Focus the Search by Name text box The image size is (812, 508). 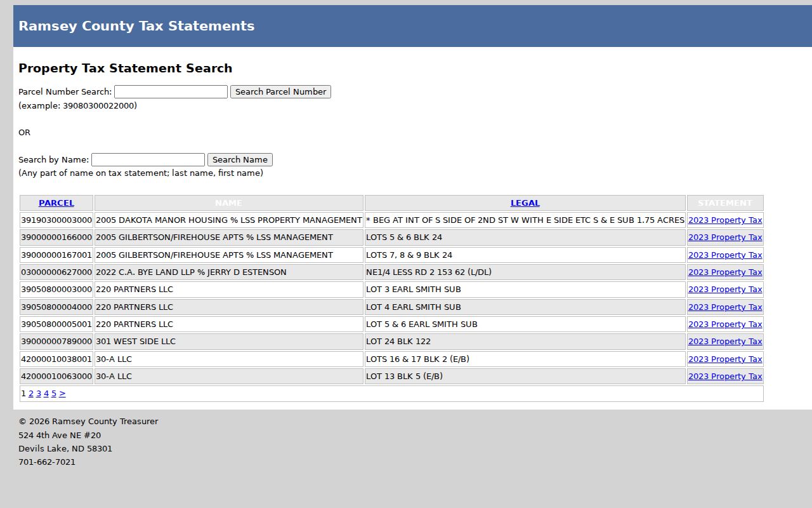[148, 159]
